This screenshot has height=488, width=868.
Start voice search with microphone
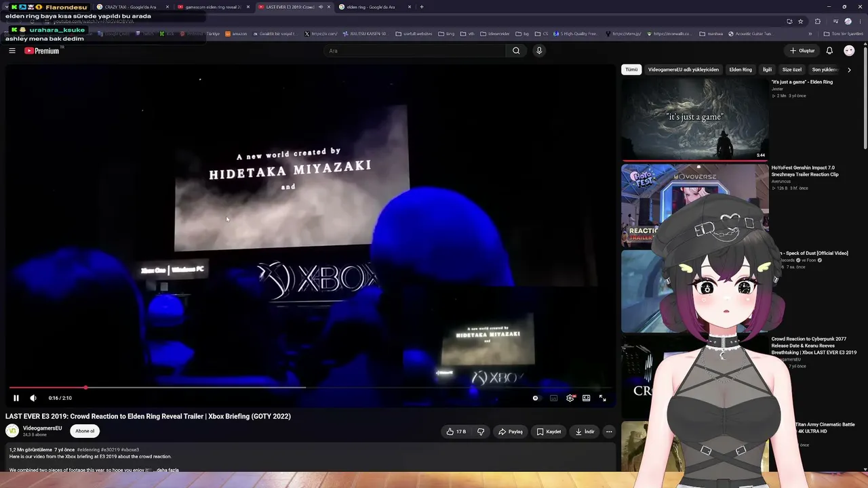[539, 51]
